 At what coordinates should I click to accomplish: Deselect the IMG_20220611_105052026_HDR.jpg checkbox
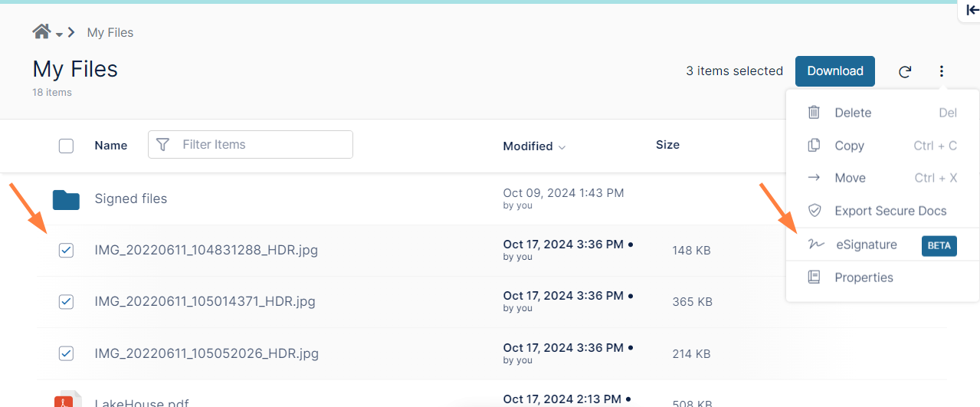66,353
